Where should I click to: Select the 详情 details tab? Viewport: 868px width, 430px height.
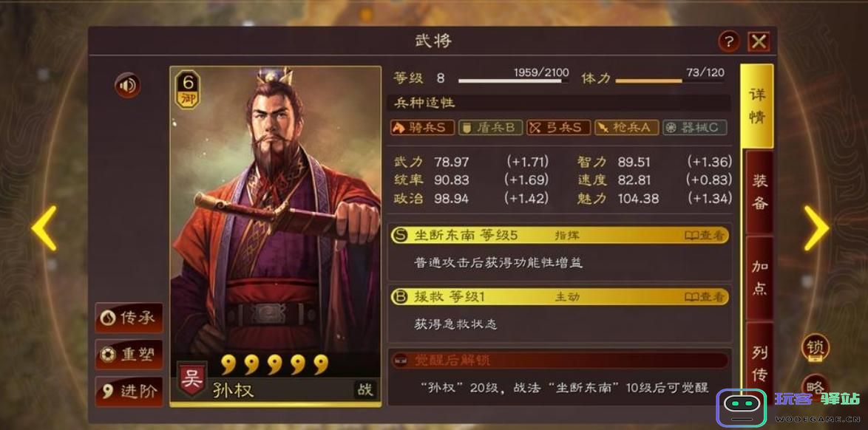click(x=757, y=106)
